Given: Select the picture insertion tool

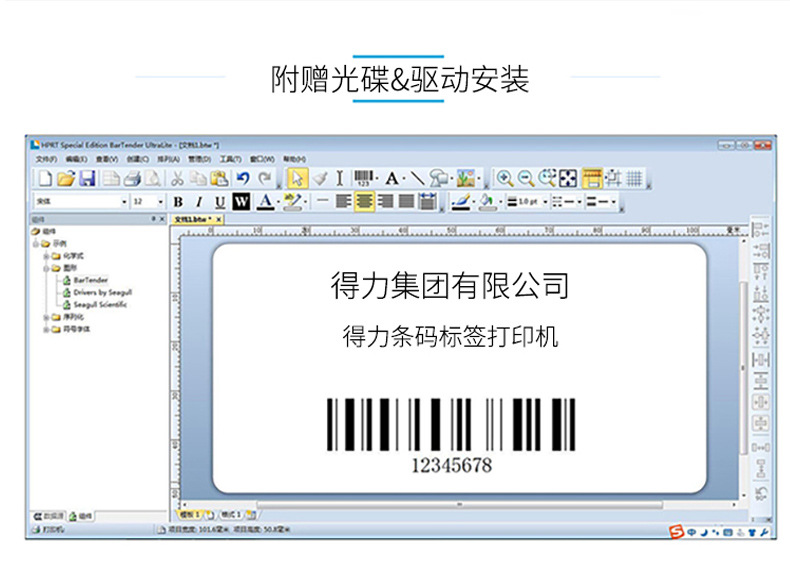Looking at the screenshot, I should point(466,178).
